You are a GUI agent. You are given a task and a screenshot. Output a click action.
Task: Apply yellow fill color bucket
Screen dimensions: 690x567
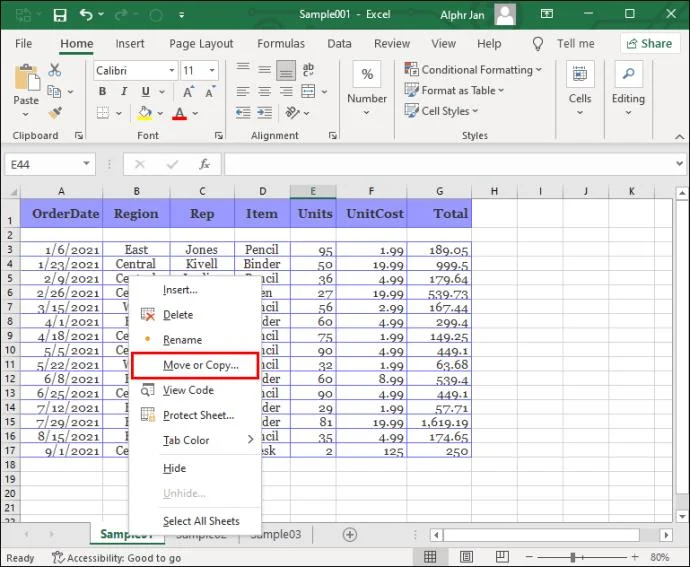point(145,113)
